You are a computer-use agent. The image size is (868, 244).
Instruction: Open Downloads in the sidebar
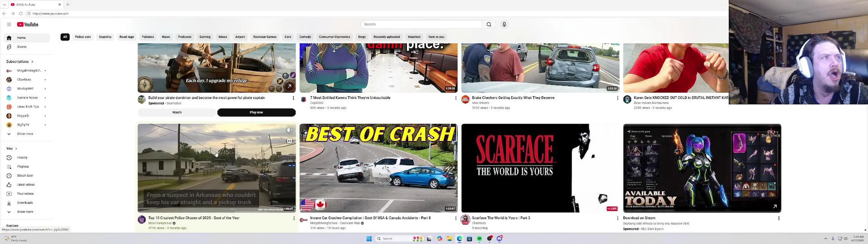click(26, 203)
